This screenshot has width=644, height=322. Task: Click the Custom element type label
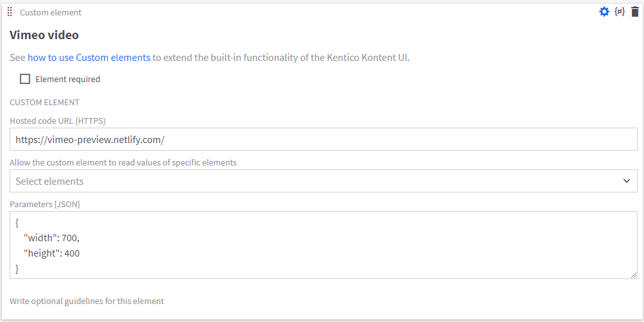[x=51, y=13]
